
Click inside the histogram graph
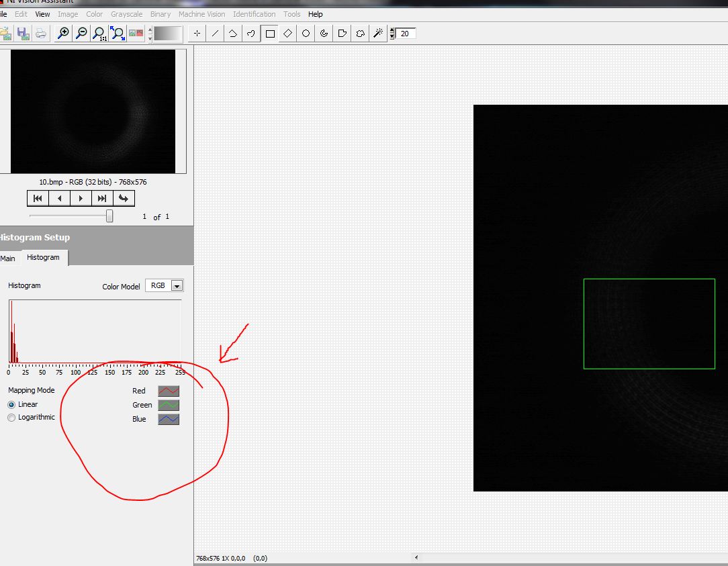click(95, 332)
